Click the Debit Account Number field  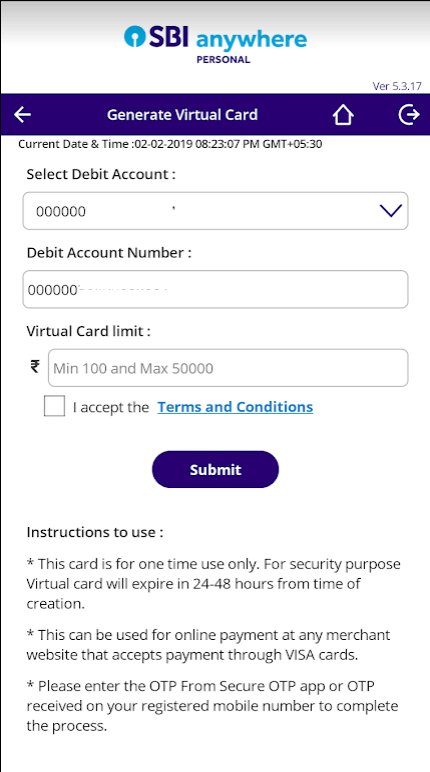(x=215, y=290)
